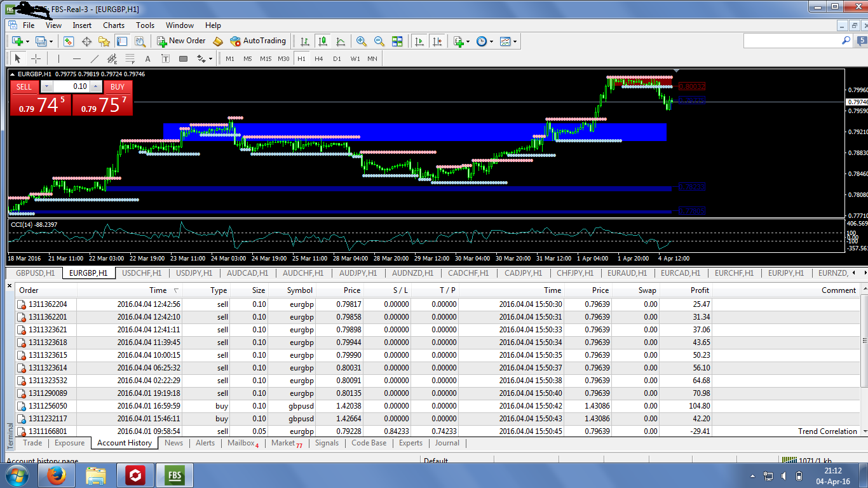Open the Charts menu
This screenshot has height=488, width=868.
pos(114,25)
